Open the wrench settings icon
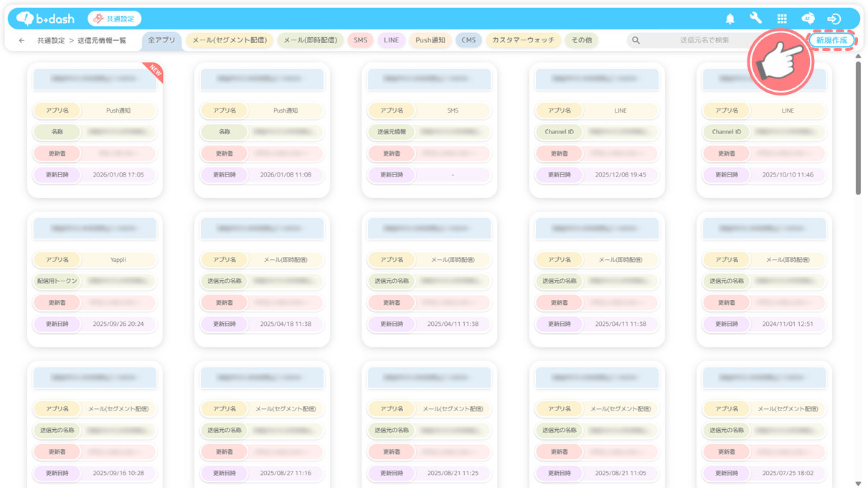The height and width of the screenshot is (488, 868). (x=755, y=19)
